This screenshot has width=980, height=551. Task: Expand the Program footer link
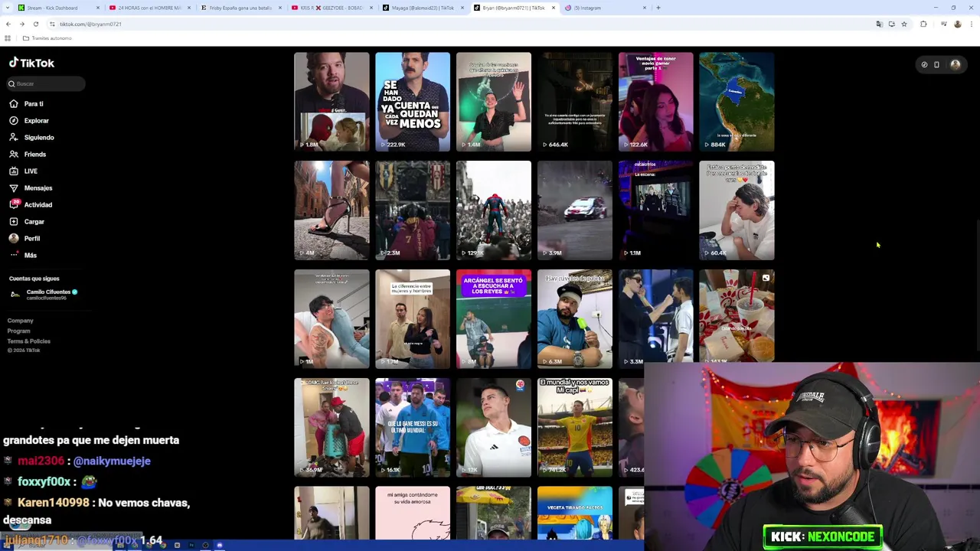coord(19,331)
